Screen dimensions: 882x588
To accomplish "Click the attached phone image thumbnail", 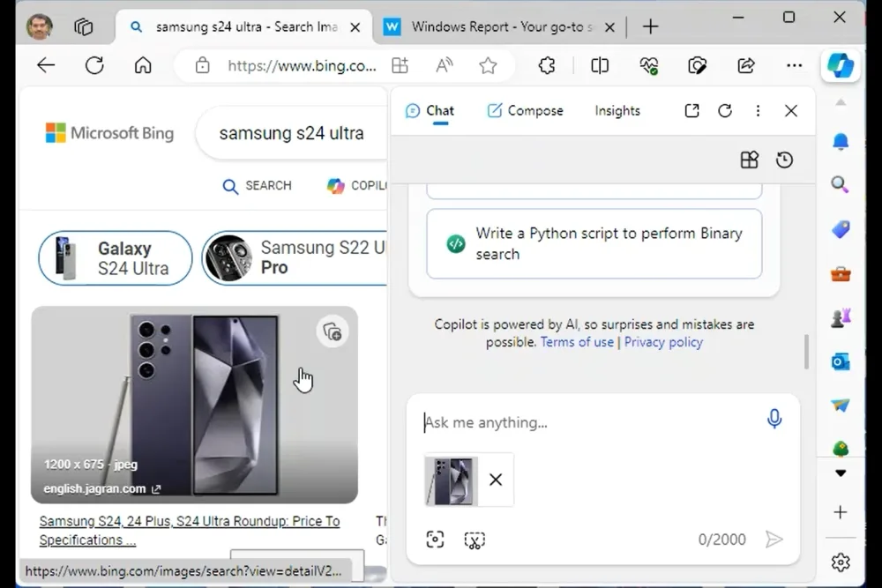I will click(452, 480).
